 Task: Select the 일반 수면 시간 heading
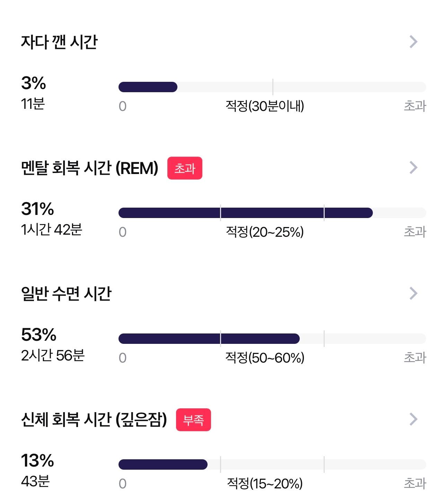pyautogui.click(x=66, y=294)
